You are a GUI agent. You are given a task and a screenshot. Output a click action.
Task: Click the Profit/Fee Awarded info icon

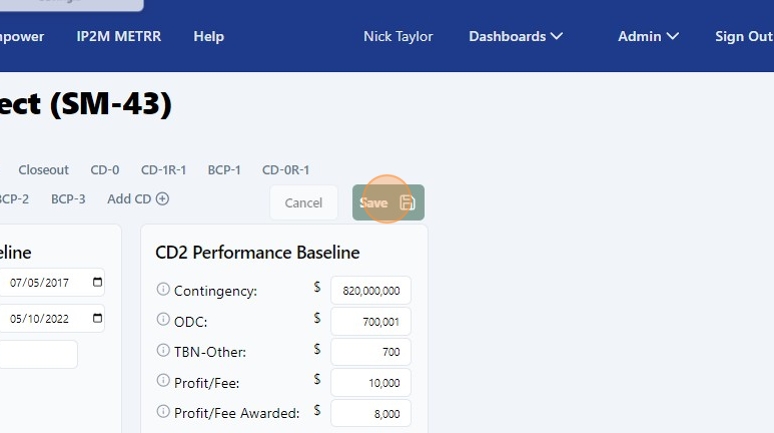click(163, 412)
